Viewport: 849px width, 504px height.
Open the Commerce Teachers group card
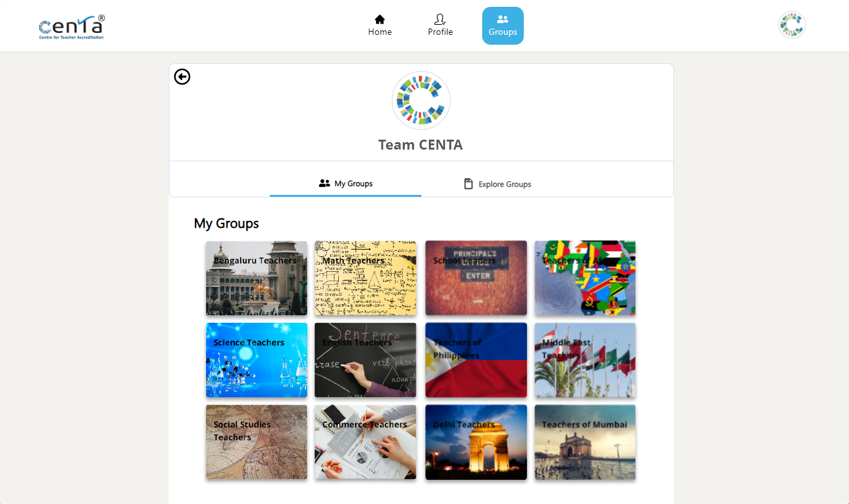[x=366, y=442]
